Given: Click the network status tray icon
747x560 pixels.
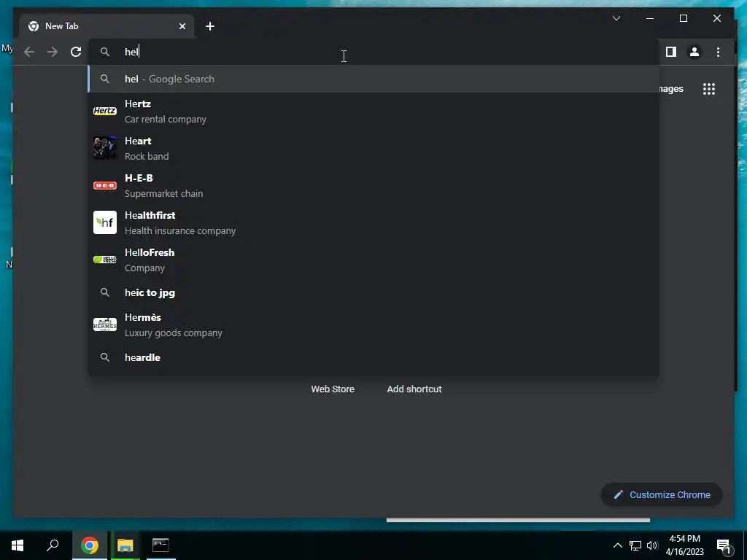Looking at the screenshot, I should (635, 545).
